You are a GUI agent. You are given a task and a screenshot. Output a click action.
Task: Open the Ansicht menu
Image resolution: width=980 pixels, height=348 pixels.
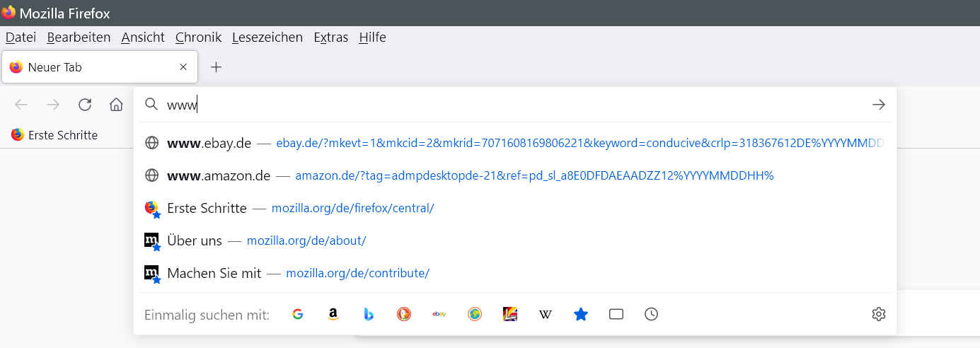[x=143, y=37]
